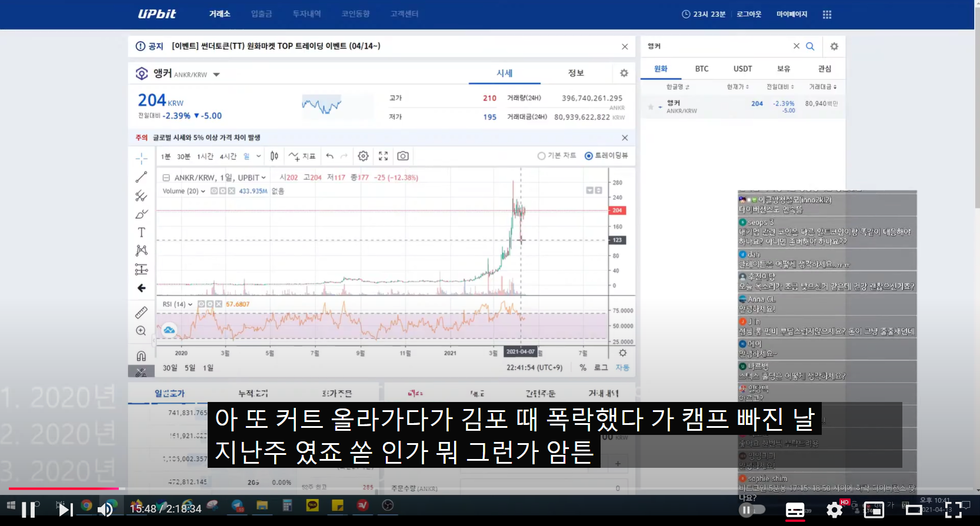
Task: Open the USDT market tab
Action: tap(743, 69)
